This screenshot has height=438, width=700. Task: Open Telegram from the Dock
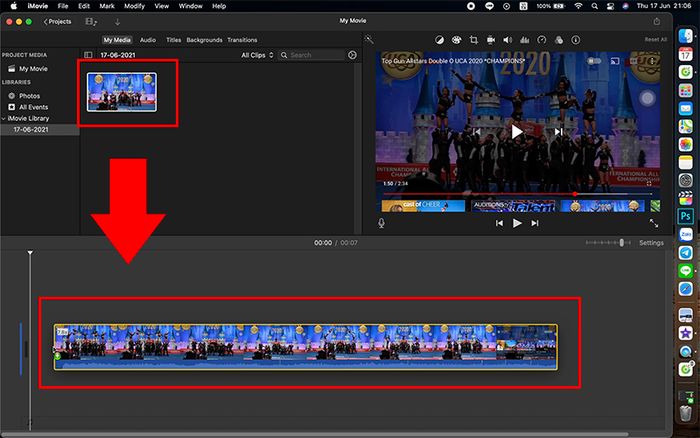(x=686, y=253)
